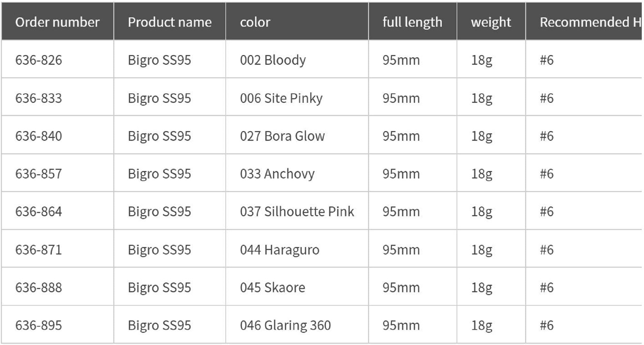Viewport: 644px width, 345px height.
Task: Click the color column header
Action: pyautogui.click(x=255, y=22)
